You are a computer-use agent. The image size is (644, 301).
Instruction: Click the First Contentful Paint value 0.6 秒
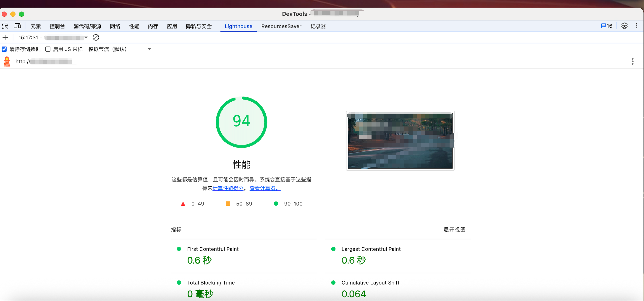pyautogui.click(x=199, y=260)
